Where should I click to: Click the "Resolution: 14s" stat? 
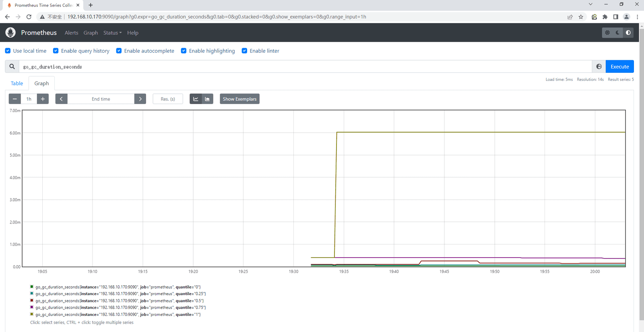coord(590,80)
